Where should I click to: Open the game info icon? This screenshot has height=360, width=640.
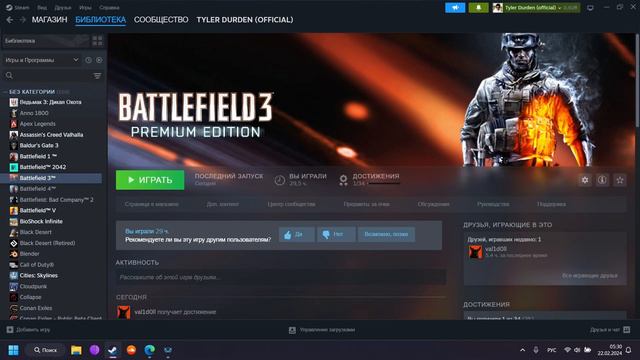(x=602, y=180)
